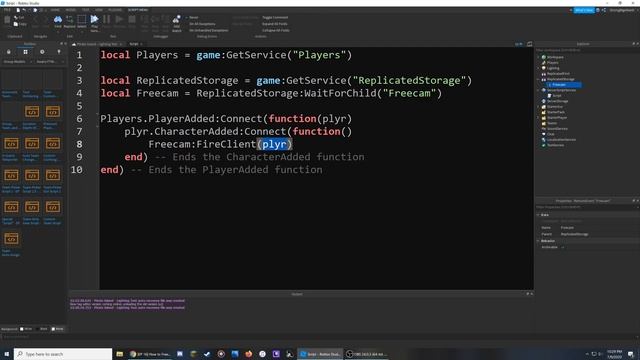
Task: Select Script under ServerScriptService
Action: (557, 96)
